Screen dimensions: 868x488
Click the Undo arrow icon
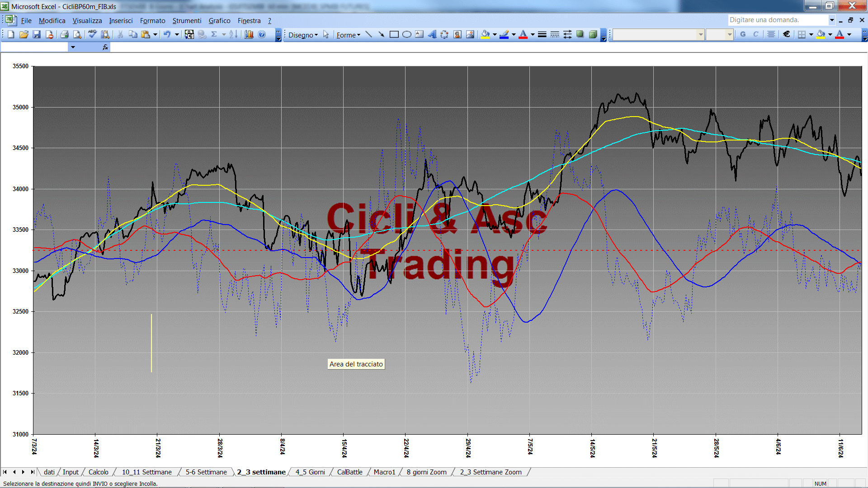tap(167, 34)
